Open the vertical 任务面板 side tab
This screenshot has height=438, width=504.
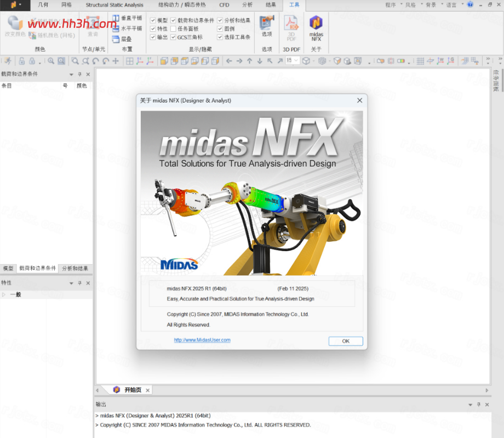496,81
